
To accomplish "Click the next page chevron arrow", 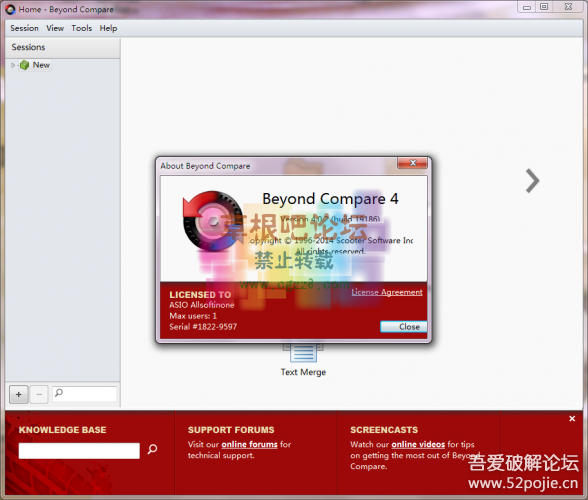I will (532, 181).
